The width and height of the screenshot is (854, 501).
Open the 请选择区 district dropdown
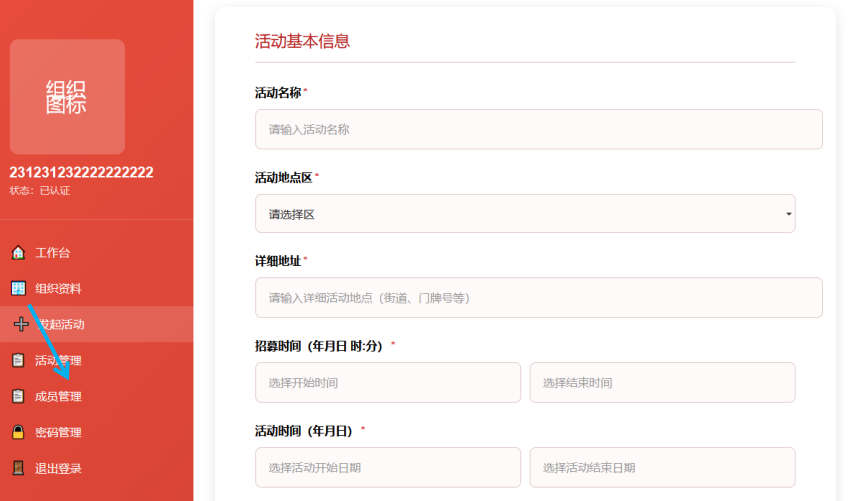[524, 214]
